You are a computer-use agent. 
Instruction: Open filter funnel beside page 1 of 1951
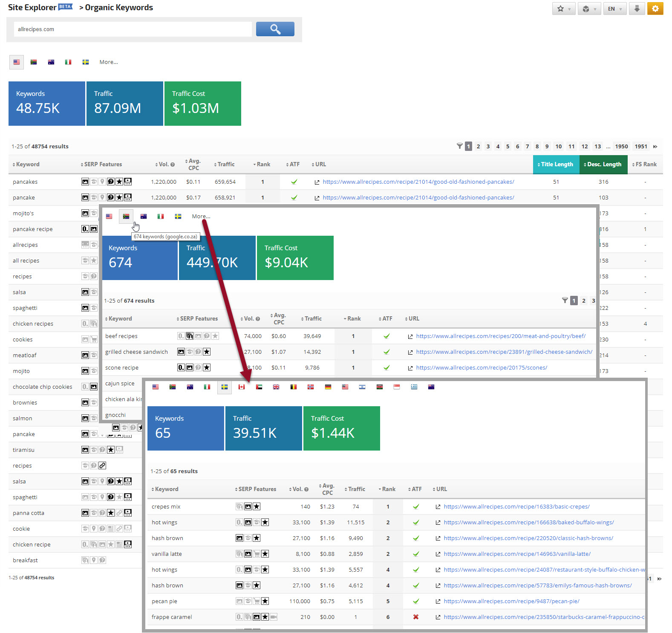click(x=459, y=146)
